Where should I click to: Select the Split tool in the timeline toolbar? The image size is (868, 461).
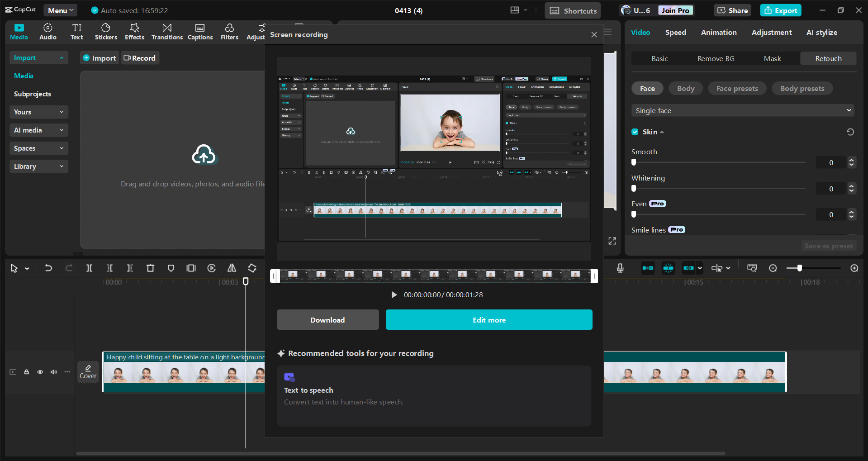tap(89, 268)
